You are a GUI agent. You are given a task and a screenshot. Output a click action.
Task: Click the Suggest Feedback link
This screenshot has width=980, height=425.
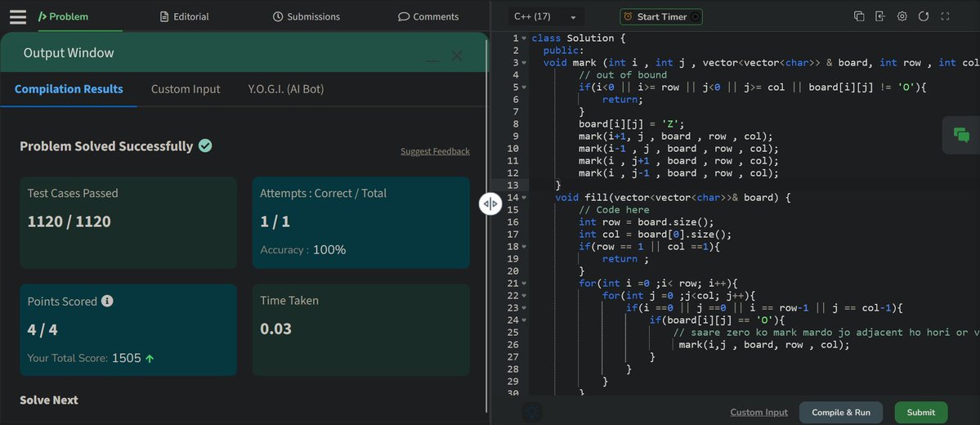point(435,151)
